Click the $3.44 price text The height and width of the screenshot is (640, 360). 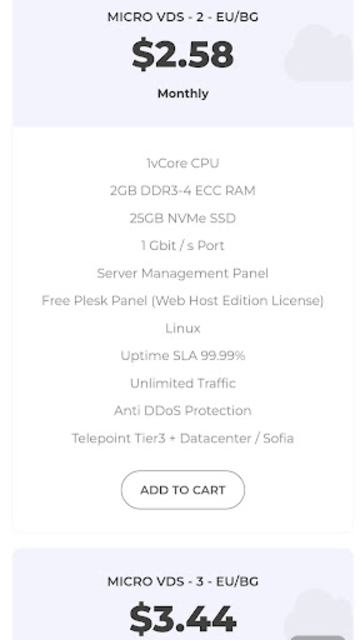[182, 618]
